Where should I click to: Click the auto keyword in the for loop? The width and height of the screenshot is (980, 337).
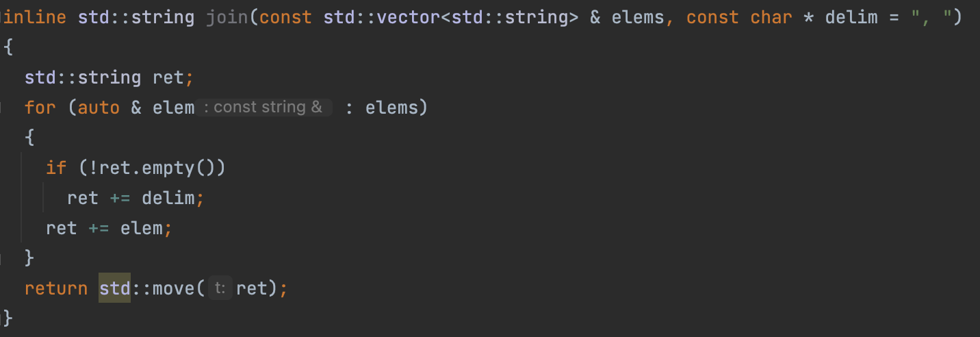[x=99, y=108]
